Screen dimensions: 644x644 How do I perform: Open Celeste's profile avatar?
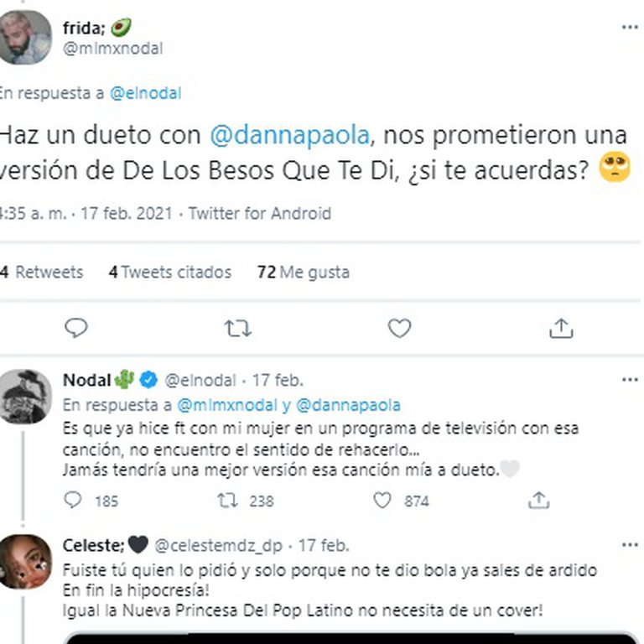[x=24, y=562]
